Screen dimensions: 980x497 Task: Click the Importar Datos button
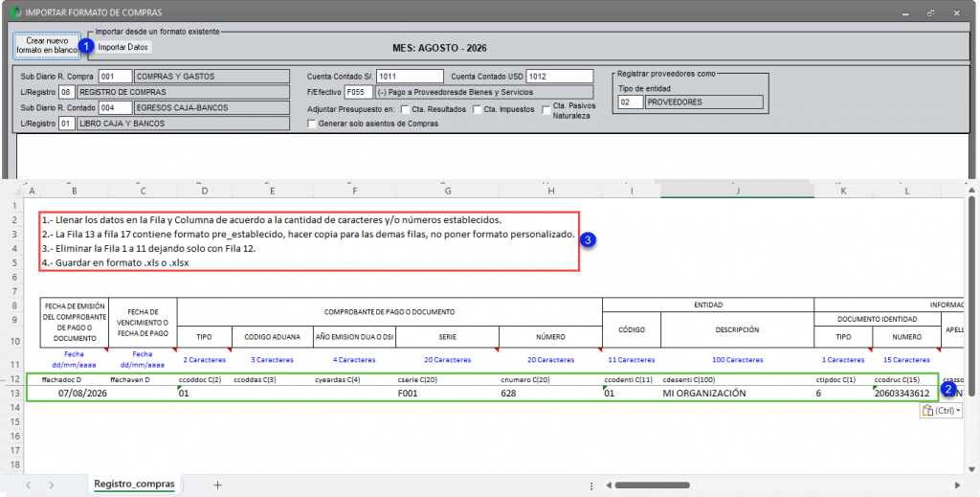(123, 47)
